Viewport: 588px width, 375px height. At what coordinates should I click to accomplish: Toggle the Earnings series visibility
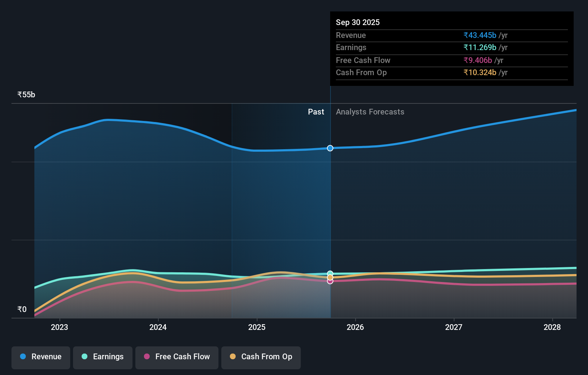(x=103, y=357)
